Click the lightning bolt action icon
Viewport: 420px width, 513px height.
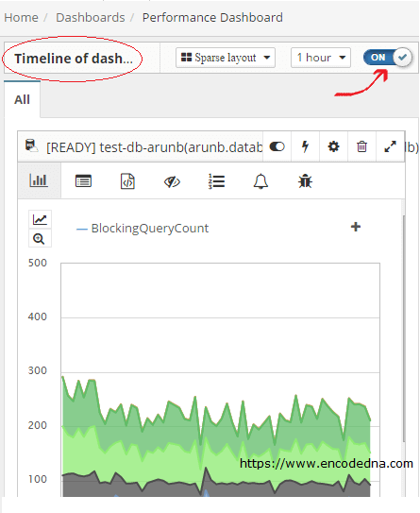(305, 146)
